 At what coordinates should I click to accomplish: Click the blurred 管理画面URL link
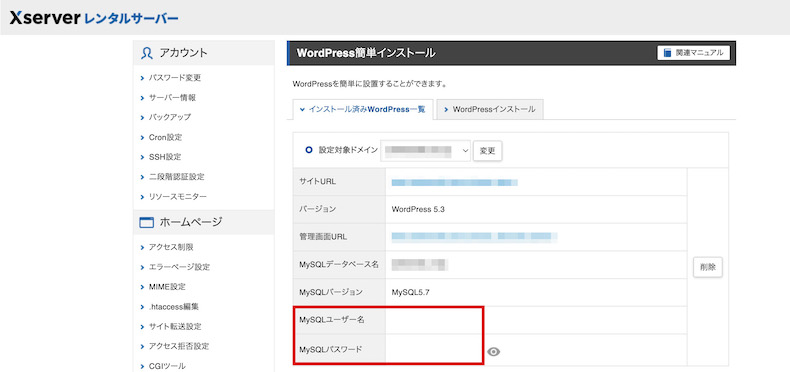click(x=474, y=237)
